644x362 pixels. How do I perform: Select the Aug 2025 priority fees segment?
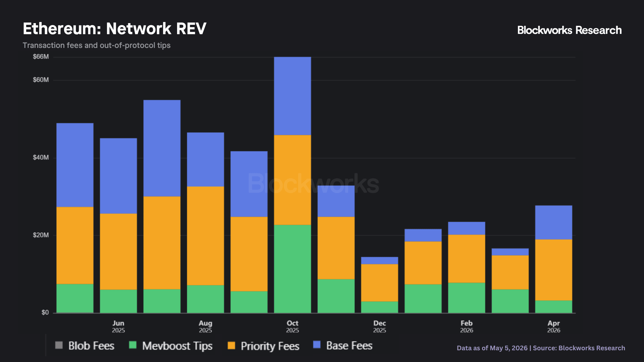click(205, 236)
